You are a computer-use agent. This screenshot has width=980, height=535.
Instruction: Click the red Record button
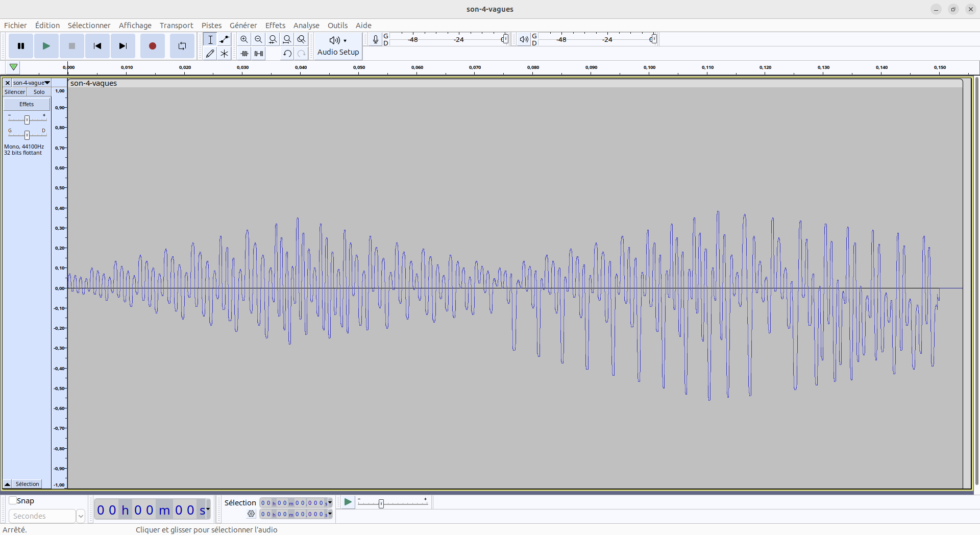tap(152, 46)
